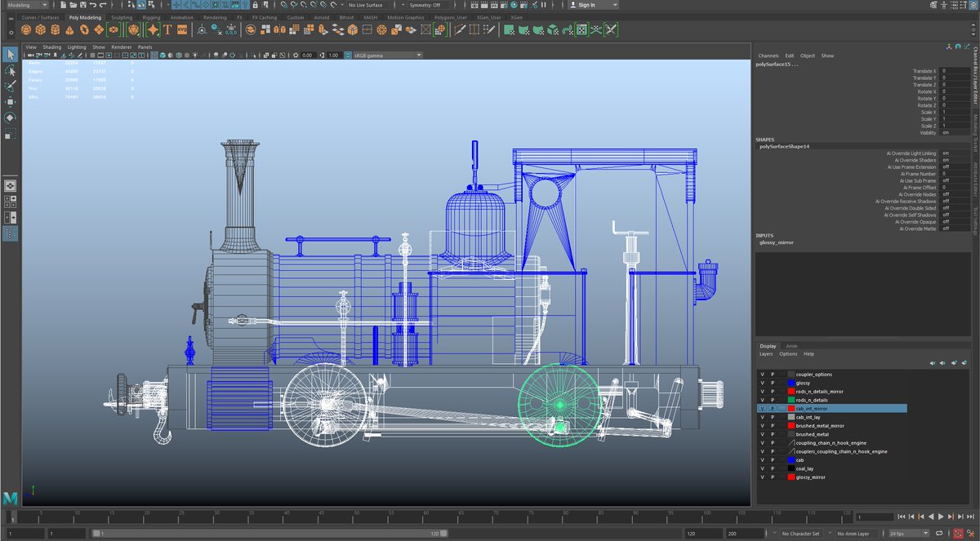
Task: Open the Modeling menu set dropdown
Action: tap(26, 5)
